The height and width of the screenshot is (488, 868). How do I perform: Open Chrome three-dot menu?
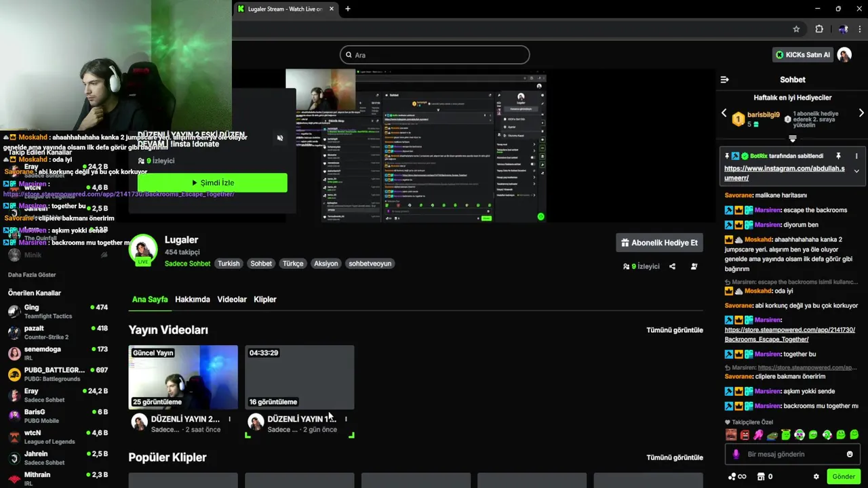point(860,29)
